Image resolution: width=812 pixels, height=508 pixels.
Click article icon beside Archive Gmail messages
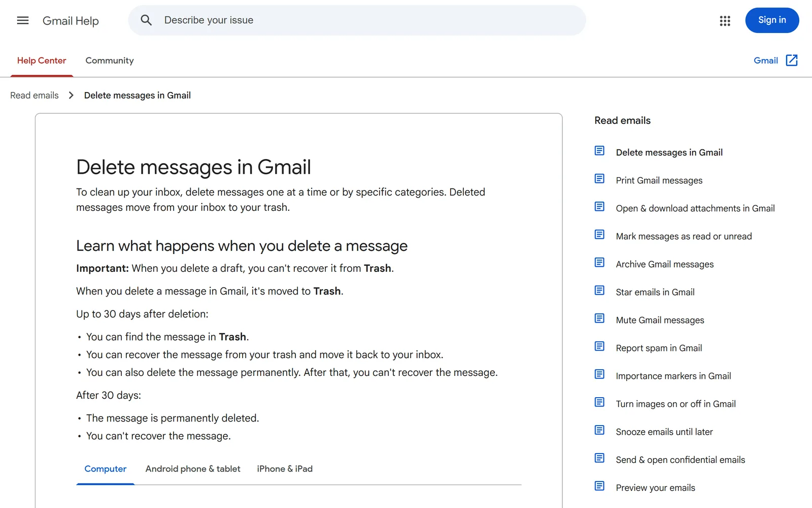tap(599, 263)
